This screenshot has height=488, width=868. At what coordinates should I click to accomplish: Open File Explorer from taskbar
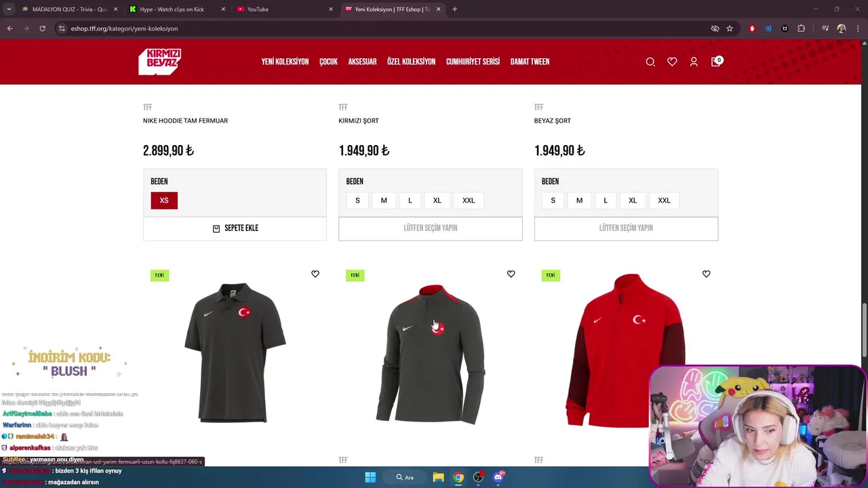tap(438, 477)
